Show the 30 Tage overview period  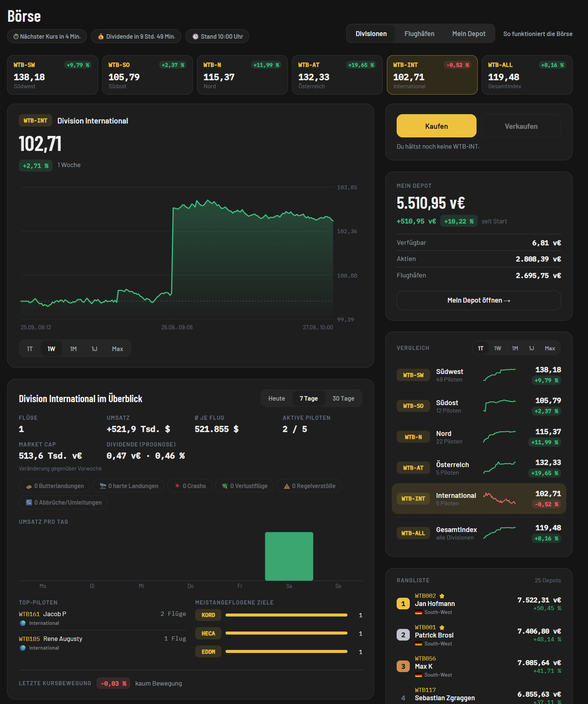click(x=343, y=398)
